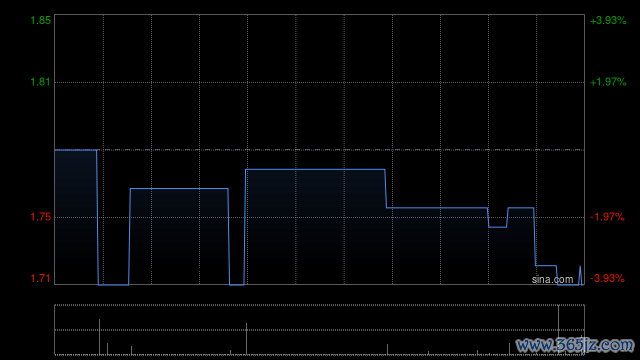This screenshot has height=360, width=640.
Task: Click the -3.93% percentage label
Action: click(x=607, y=278)
